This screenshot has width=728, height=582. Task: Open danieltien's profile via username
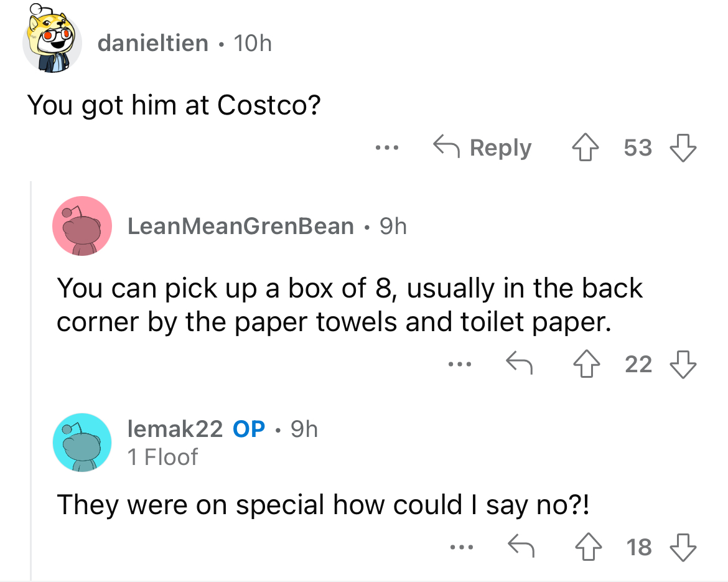[x=152, y=43]
